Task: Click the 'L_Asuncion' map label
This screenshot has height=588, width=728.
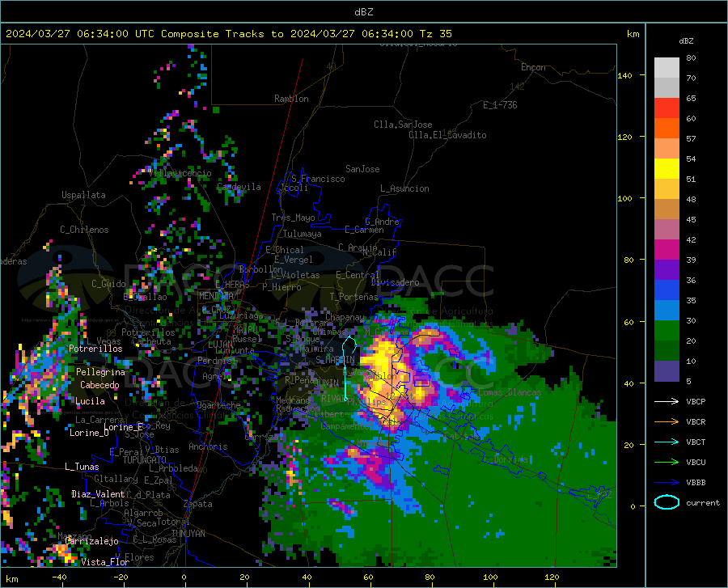Action: (x=404, y=188)
